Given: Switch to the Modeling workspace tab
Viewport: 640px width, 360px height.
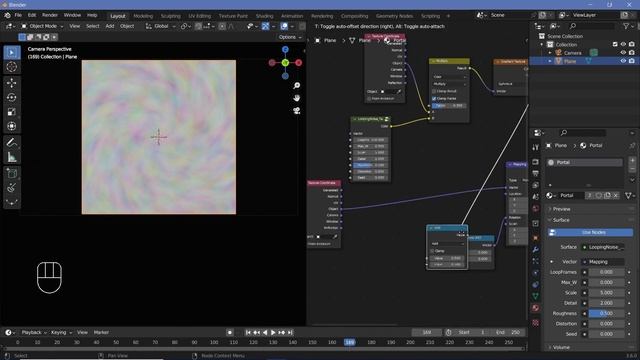Looking at the screenshot, I should click(143, 16).
